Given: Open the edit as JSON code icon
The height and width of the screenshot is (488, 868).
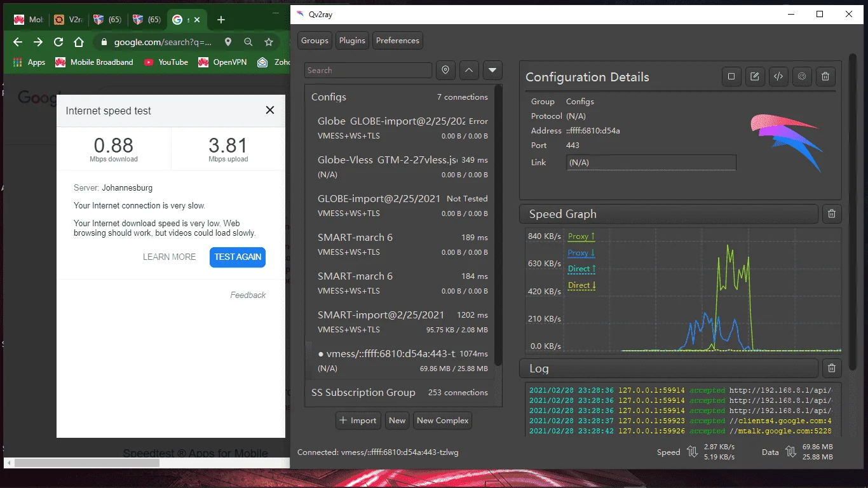Looking at the screenshot, I should click(x=778, y=77).
